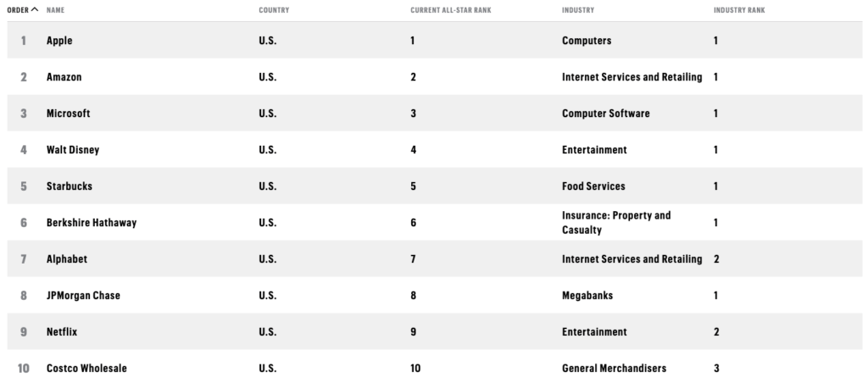Sort table by INDUSTRY column header
Screen dimensions: 868x389
pos(578,10)
